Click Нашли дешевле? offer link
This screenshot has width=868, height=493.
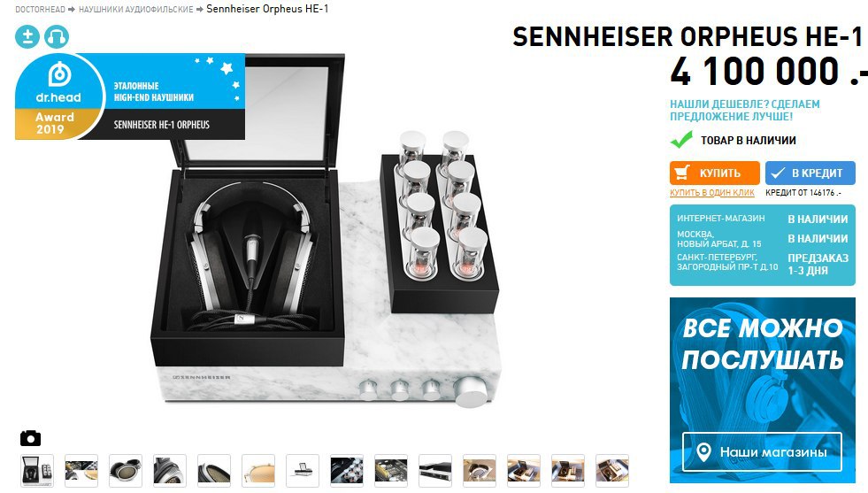(744, 111)
